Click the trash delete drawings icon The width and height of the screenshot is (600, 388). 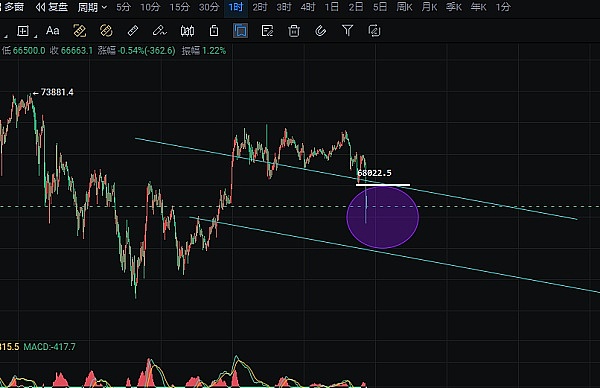pyautogui.click(x=294, y=31)
